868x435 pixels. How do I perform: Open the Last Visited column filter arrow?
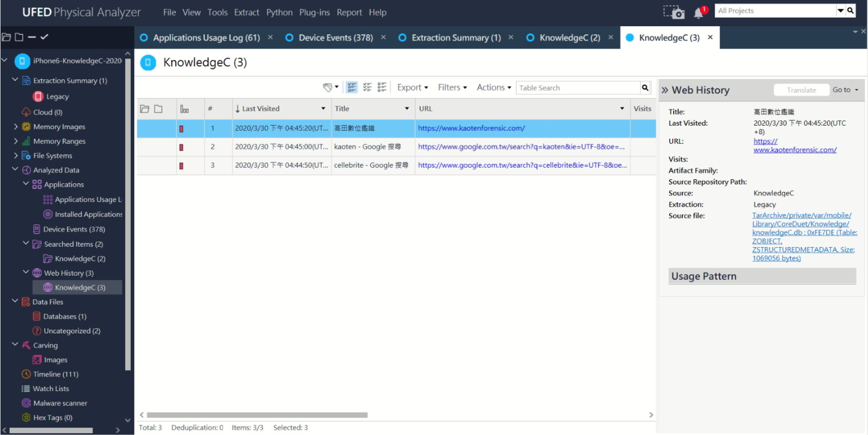coord(323,108)
